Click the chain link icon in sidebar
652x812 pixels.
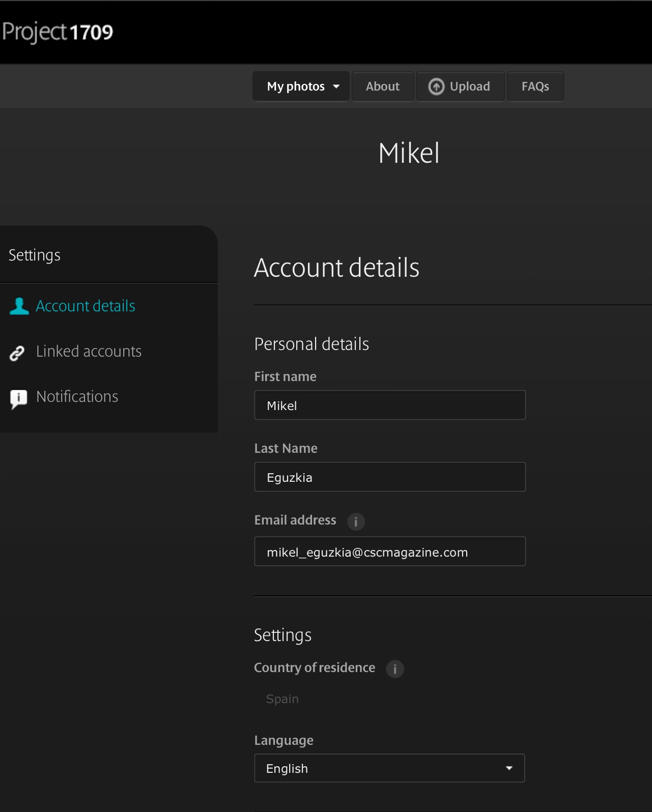pos(17,353)
